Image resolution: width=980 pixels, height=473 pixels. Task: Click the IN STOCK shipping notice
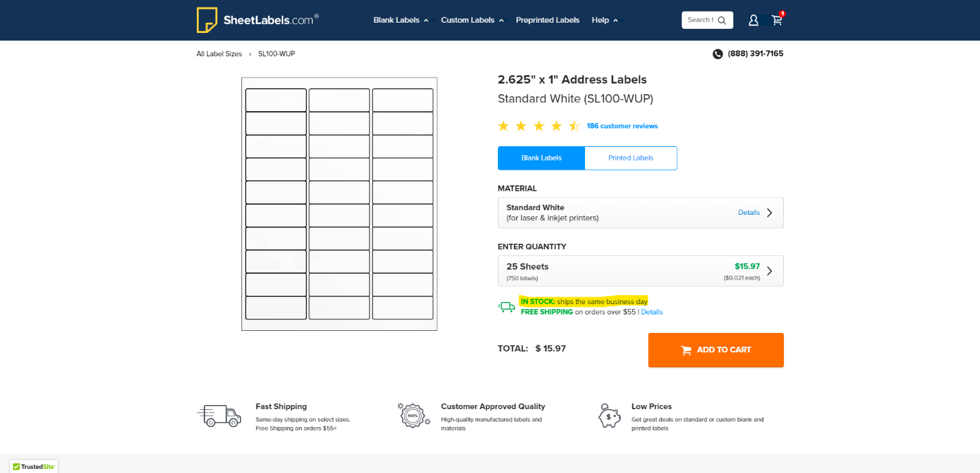click(x=584, y=301)
